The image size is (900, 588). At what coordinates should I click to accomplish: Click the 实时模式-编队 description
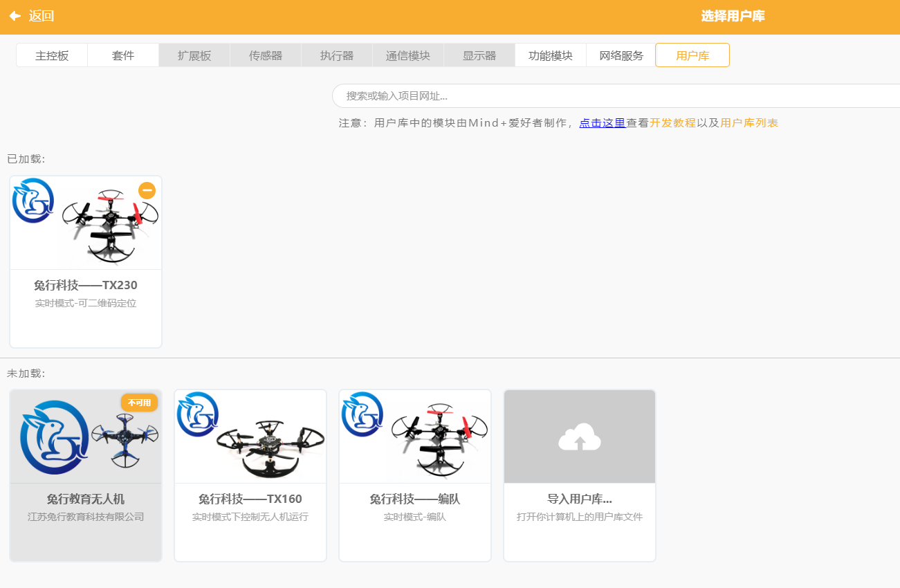pyautogui.click(x=415, y=517)
